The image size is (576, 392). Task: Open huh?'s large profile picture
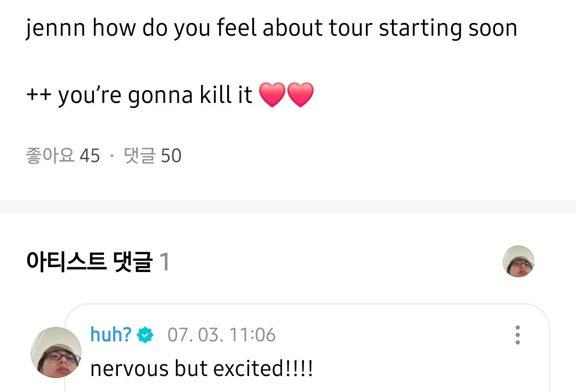[x=56, y=353]
